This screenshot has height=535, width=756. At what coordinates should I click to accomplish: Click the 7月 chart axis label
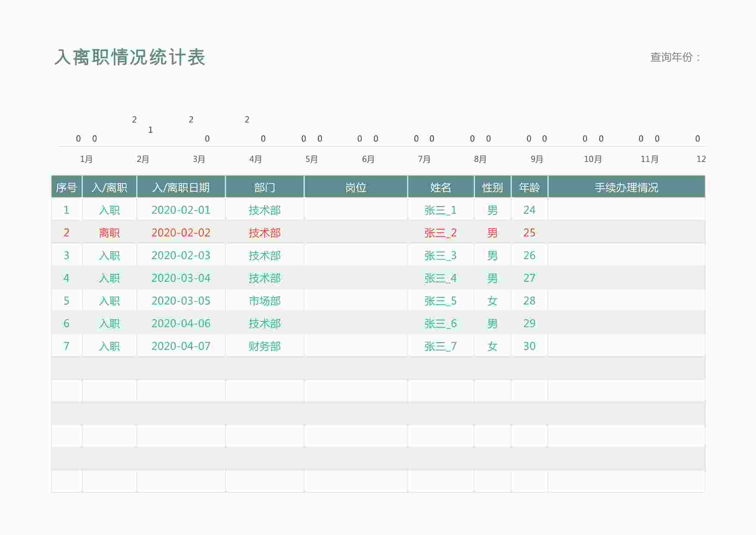tap(424, 159)
